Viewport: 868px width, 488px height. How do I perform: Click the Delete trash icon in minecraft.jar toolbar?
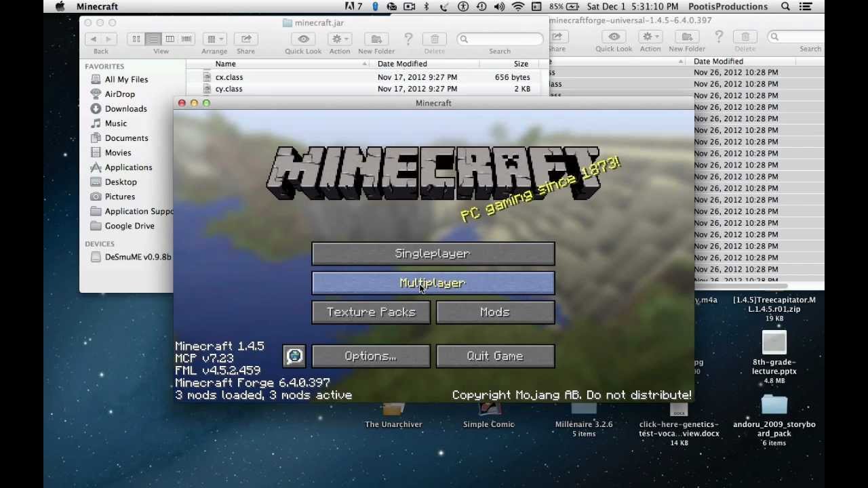[x=435, y=39]
